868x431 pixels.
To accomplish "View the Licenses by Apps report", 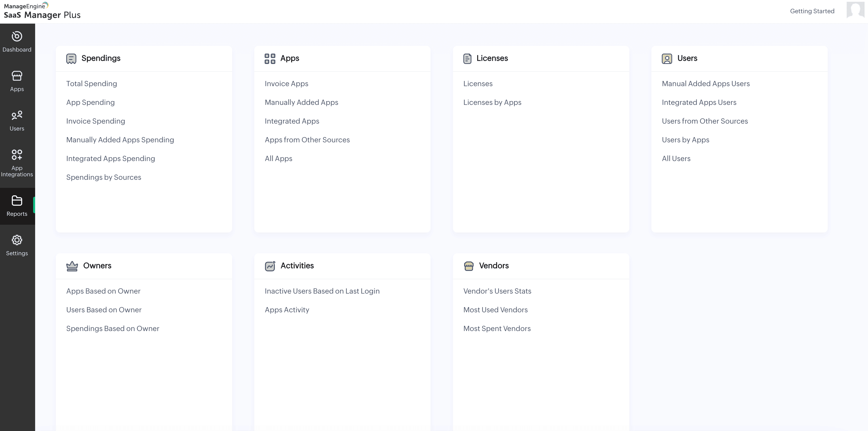I will (x=492, y=102).
